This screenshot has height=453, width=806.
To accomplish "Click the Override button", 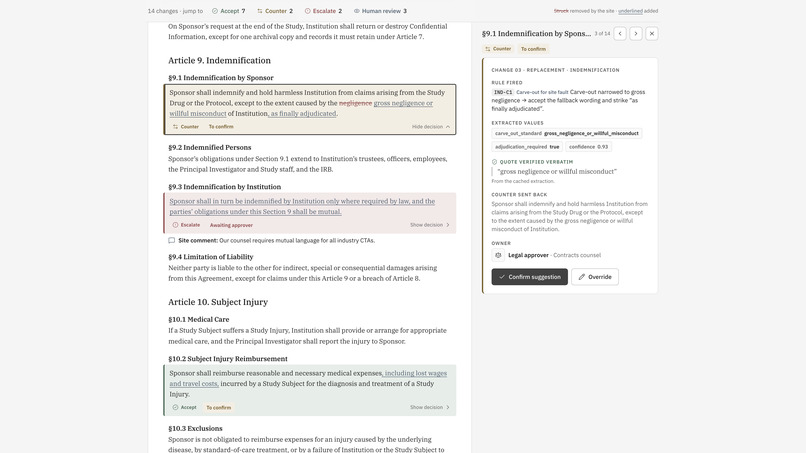I will tap(595, 277).
